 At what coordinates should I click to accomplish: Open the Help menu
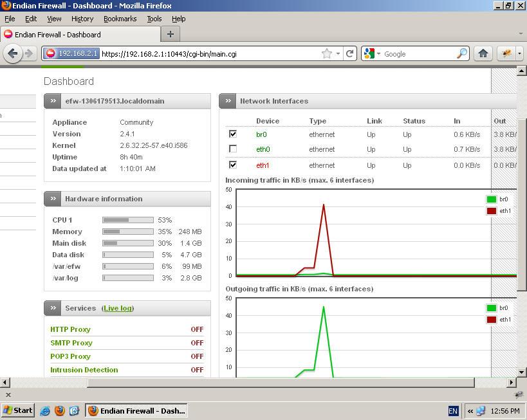(178, 19)
